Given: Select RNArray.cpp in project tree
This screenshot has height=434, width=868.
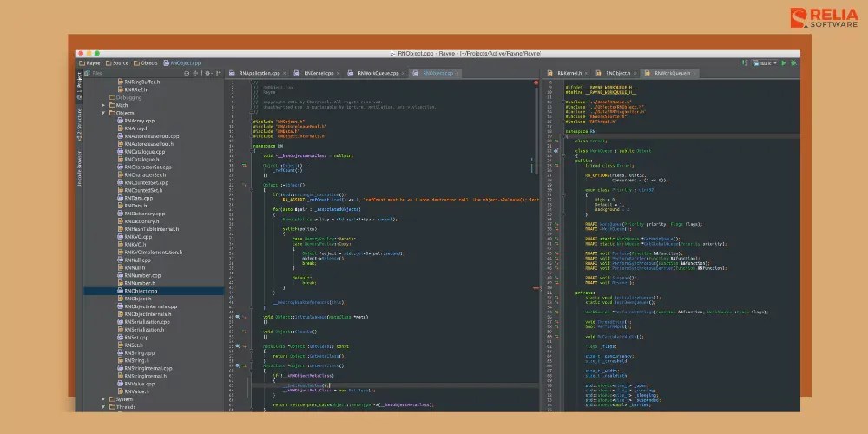Looking at the screenshot, I should pos(135,121).
